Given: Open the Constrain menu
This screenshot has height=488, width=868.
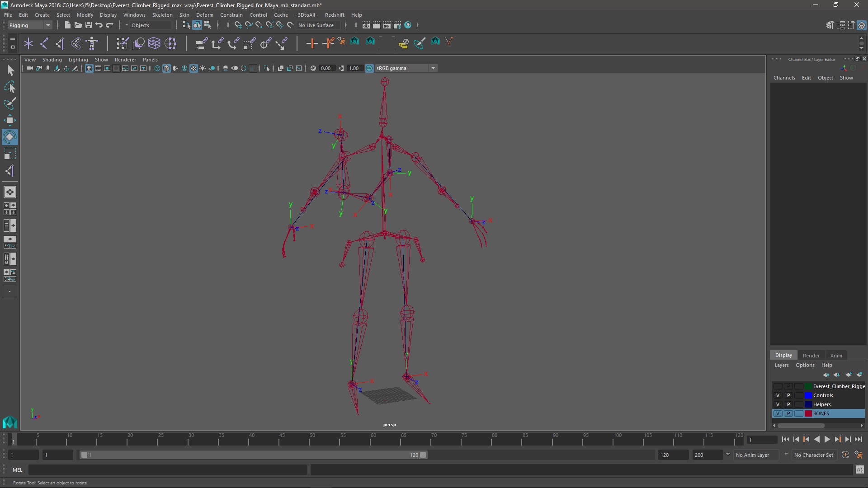Looking at the screenshot, I should [x=231, y=15].
